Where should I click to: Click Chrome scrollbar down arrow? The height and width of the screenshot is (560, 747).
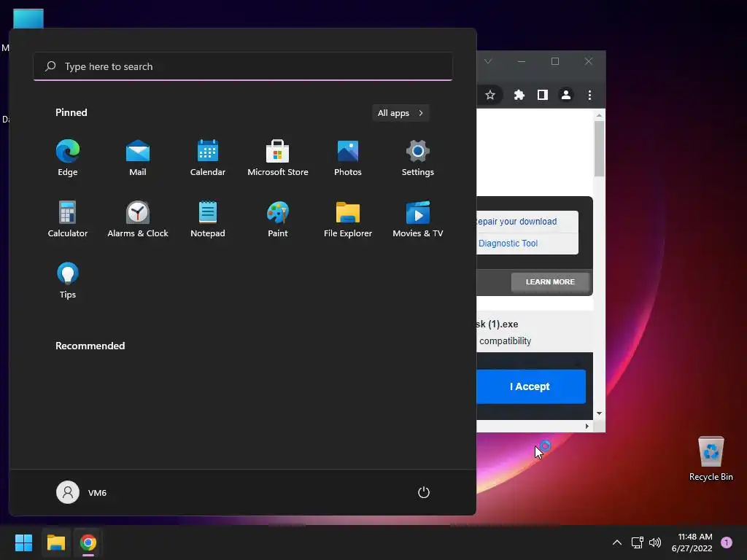click(x=600, y=413)
